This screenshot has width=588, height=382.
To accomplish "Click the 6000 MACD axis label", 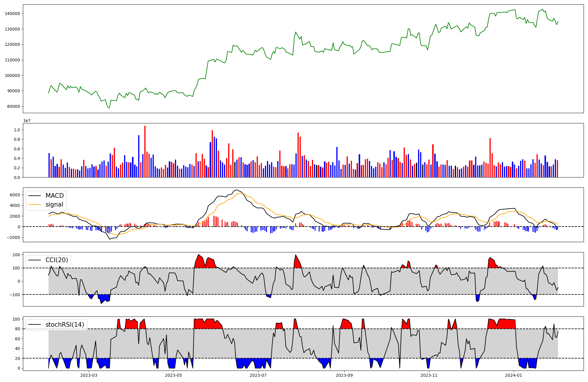I will pyautogui.click(x=15, y=195).
